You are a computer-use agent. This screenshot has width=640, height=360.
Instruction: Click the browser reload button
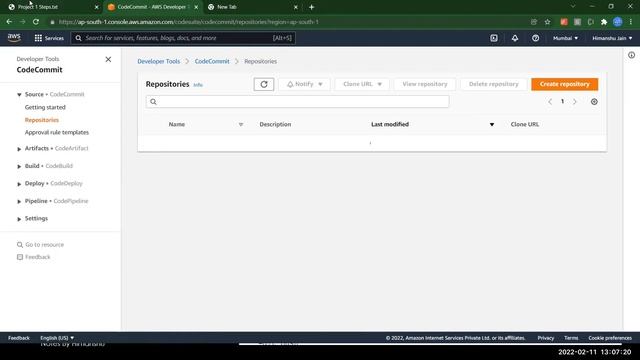point(36,22)
